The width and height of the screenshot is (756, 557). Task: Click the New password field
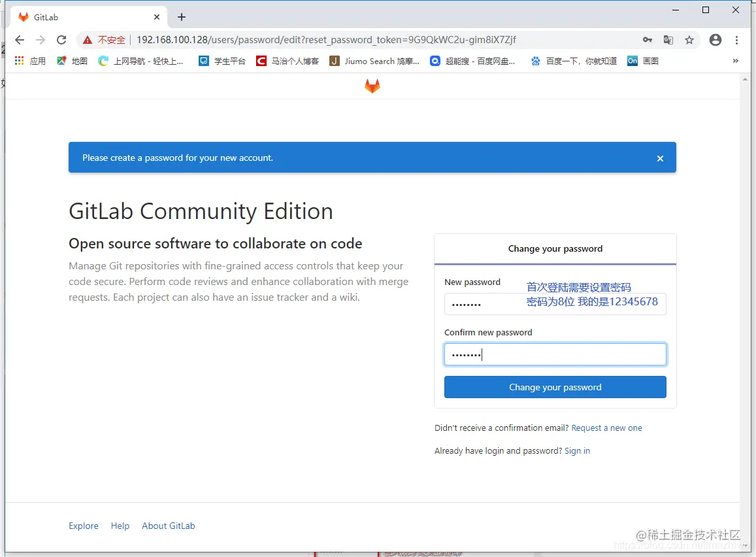point(555,304)
